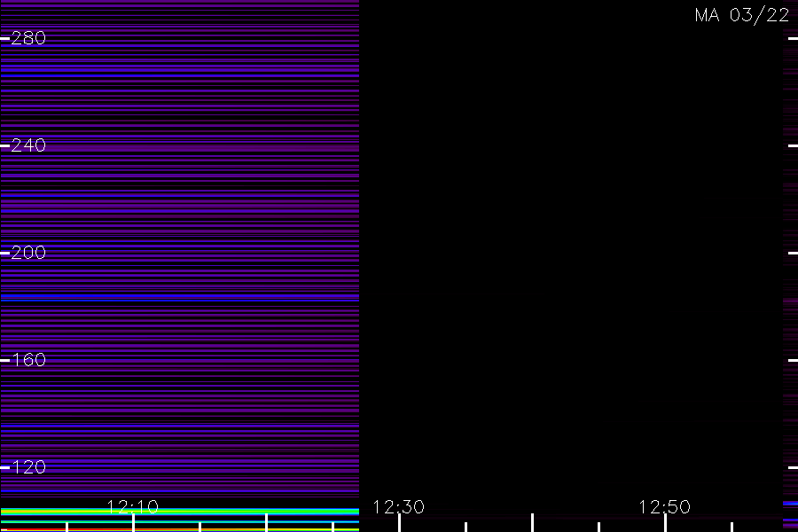Click the time tick below 12:30
Screen dimensions: 798x532
point(400,523)
